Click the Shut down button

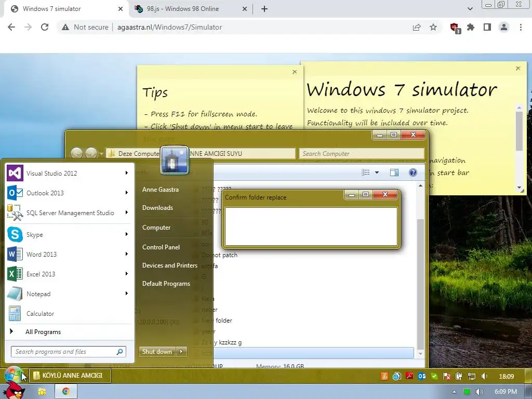pos(157,352)
